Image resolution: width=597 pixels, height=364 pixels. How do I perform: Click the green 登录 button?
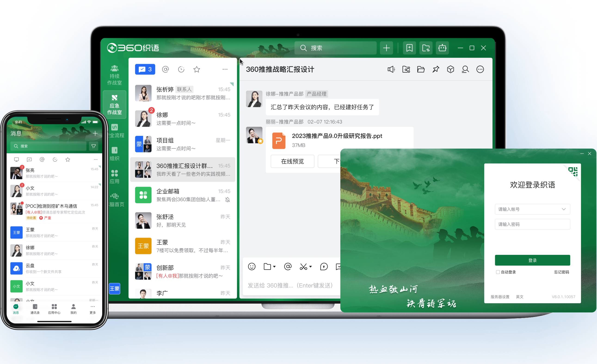click(x=532, y=260)
